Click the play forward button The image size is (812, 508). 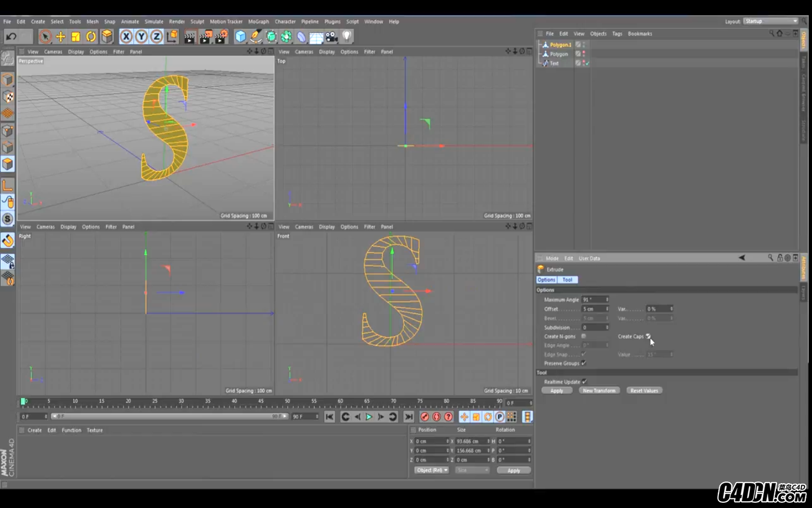tap(369, 417)
